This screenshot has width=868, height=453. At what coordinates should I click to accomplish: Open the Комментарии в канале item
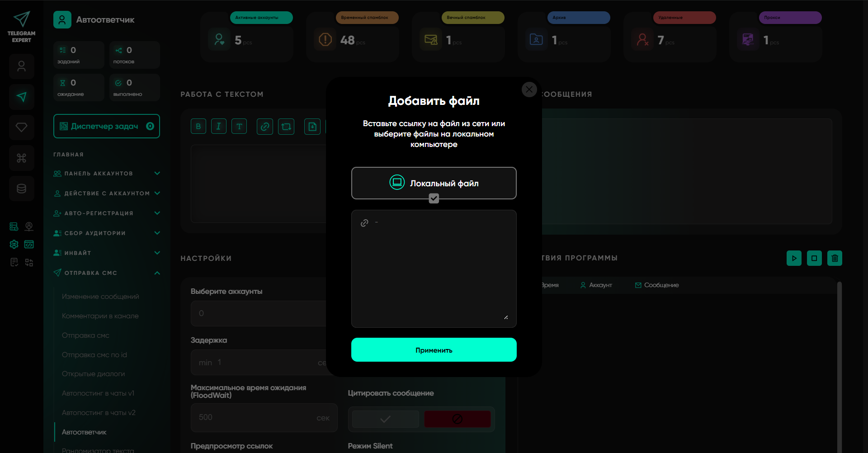(100, 316)
